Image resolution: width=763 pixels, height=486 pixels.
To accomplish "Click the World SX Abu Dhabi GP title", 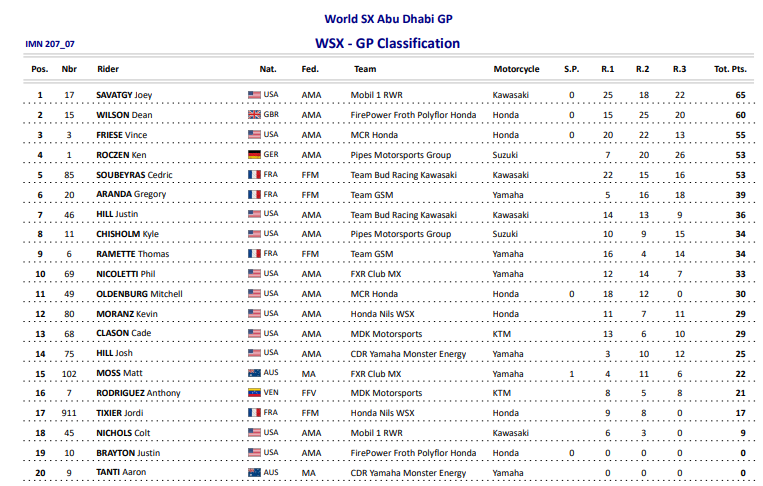I will pos(388,19).
